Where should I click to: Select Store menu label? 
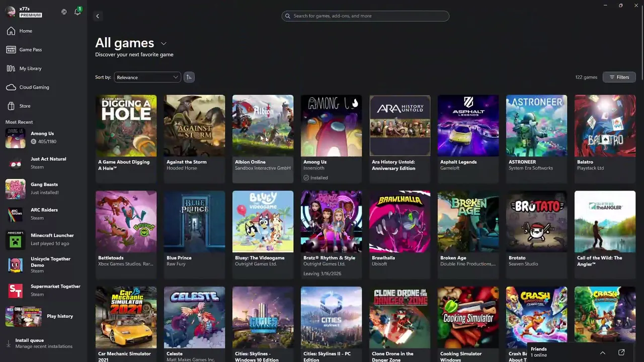coord(25,106)
